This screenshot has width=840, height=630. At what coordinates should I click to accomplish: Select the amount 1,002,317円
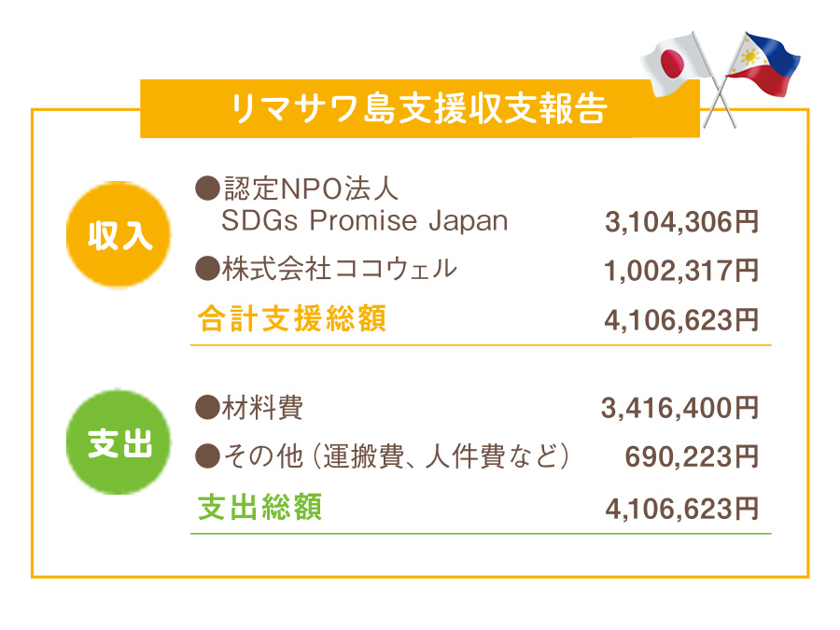pyautogui.click(x=681, y=271)
